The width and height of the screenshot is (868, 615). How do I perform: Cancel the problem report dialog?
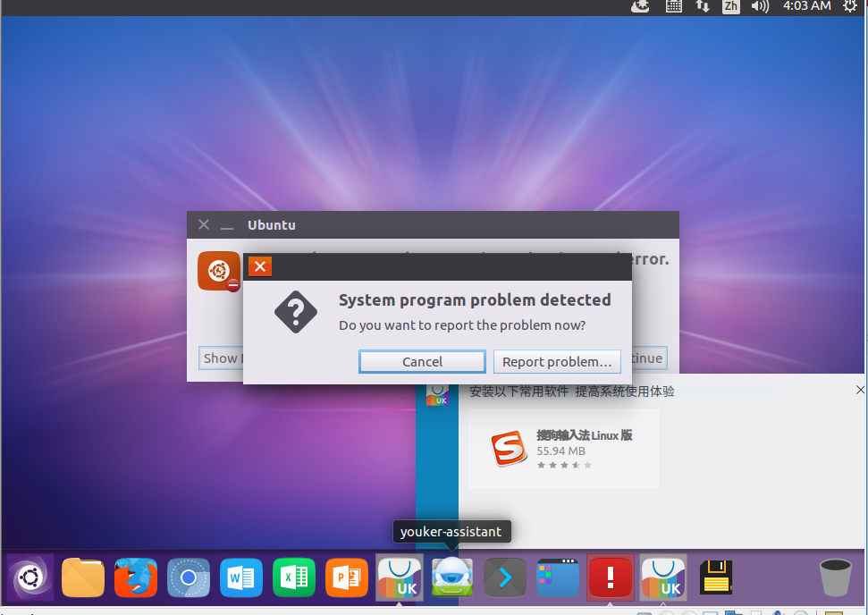(422, 361)
